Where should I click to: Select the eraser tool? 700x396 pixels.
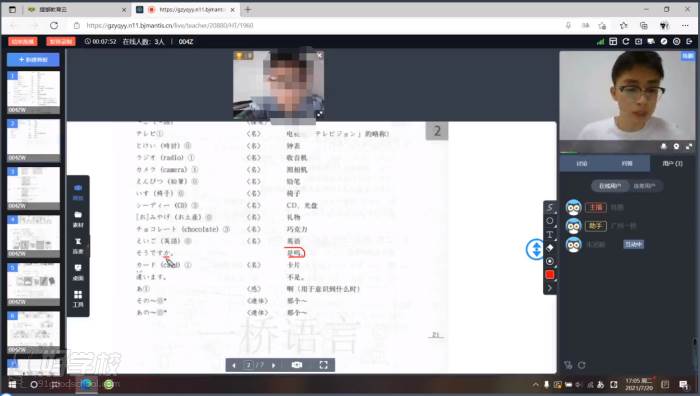point(550,247)
